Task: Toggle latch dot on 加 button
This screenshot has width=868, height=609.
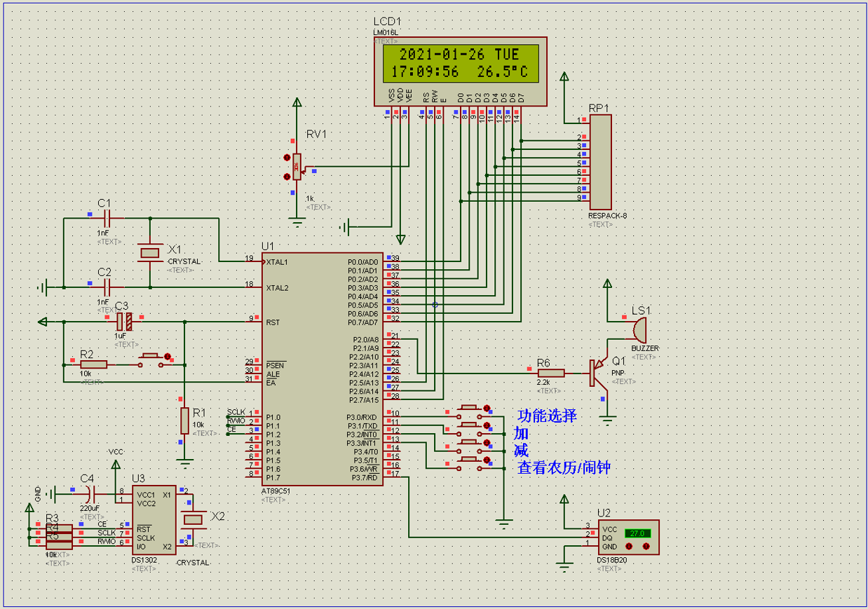Action: pos(487,425)
